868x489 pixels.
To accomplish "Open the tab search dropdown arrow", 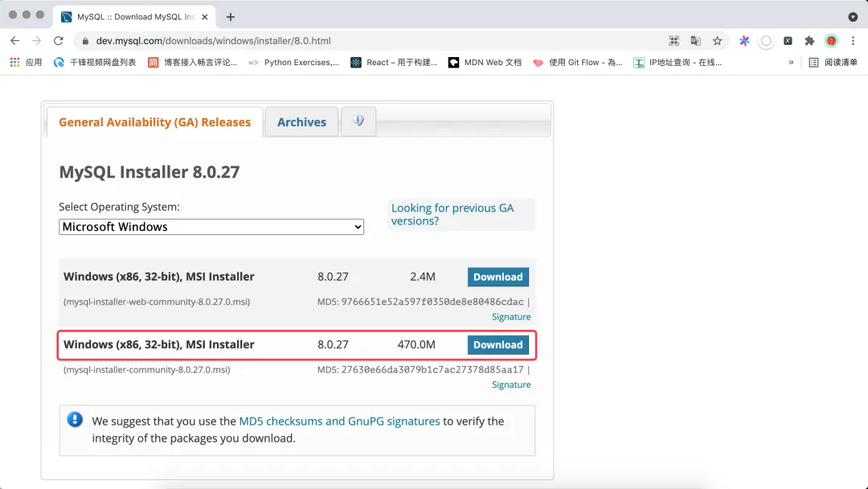I will tap(853, 17).
